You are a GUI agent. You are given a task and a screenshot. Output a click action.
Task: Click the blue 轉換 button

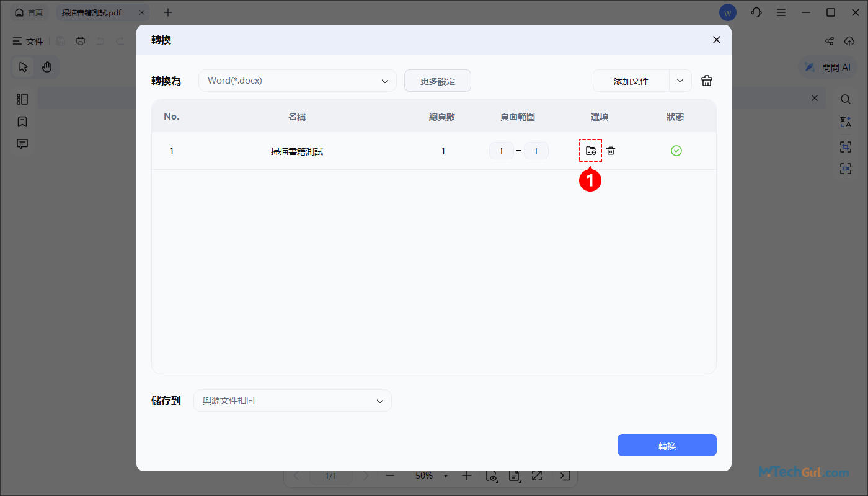tap(667, 445)
